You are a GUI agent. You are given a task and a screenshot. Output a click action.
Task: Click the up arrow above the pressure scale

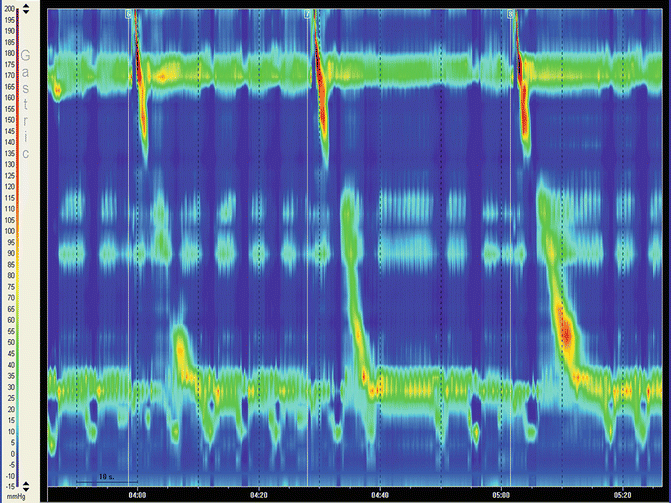26,6
